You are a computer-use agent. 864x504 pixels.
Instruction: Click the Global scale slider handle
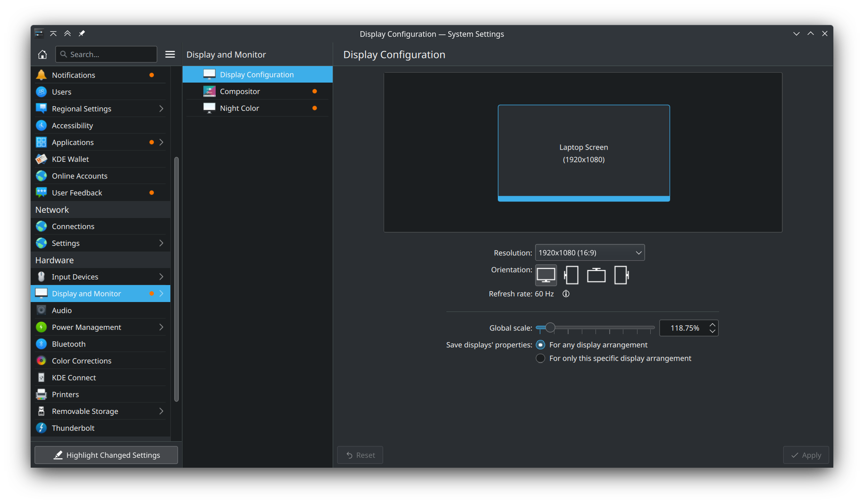click(x=550, y=328)
